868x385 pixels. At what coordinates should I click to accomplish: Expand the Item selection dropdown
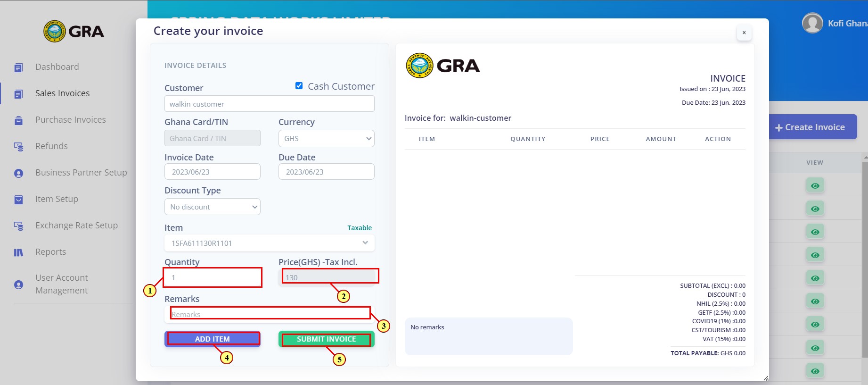[x=270, y=243]
